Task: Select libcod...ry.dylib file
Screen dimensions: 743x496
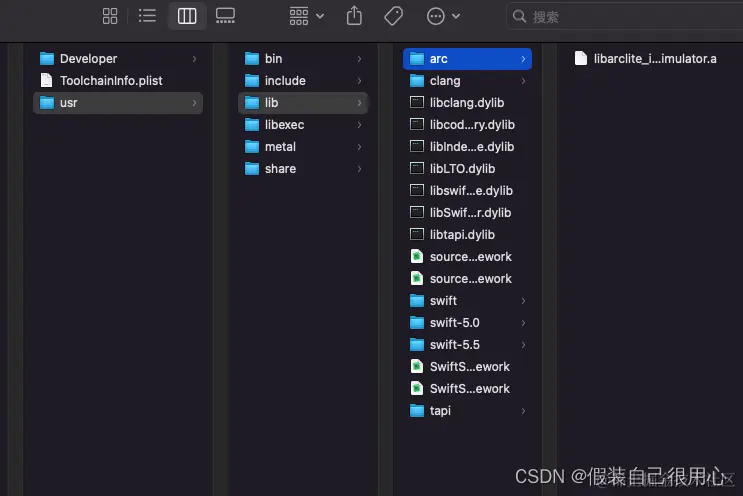Action: point(467,125)
